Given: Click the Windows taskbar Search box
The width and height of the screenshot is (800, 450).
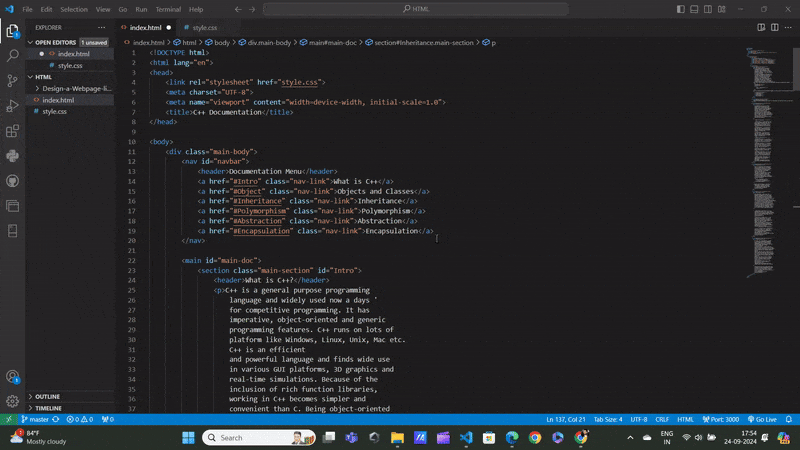Looking at the screenshot, I should 259,438.
